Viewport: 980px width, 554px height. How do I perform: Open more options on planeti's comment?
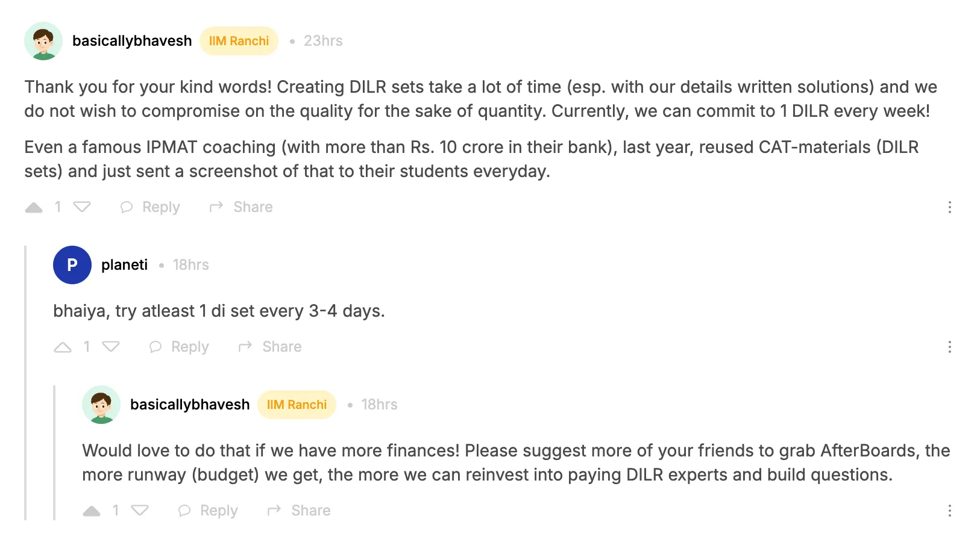(949, 347)
